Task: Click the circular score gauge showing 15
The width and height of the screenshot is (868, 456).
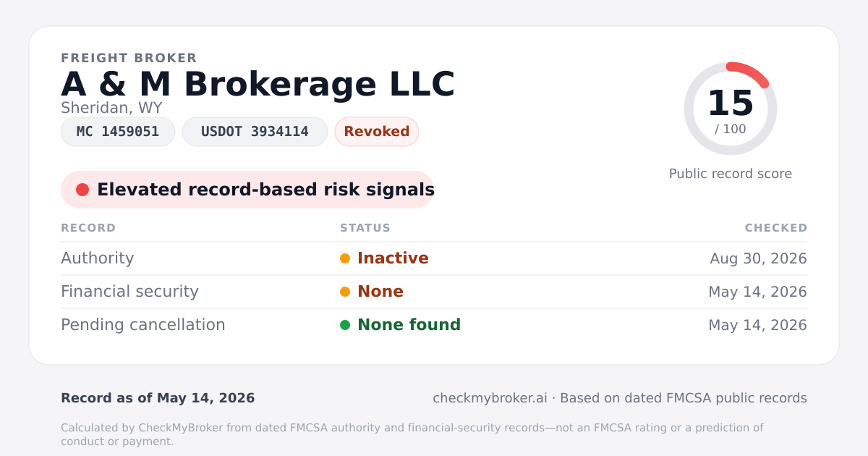Action: point(731,109)
